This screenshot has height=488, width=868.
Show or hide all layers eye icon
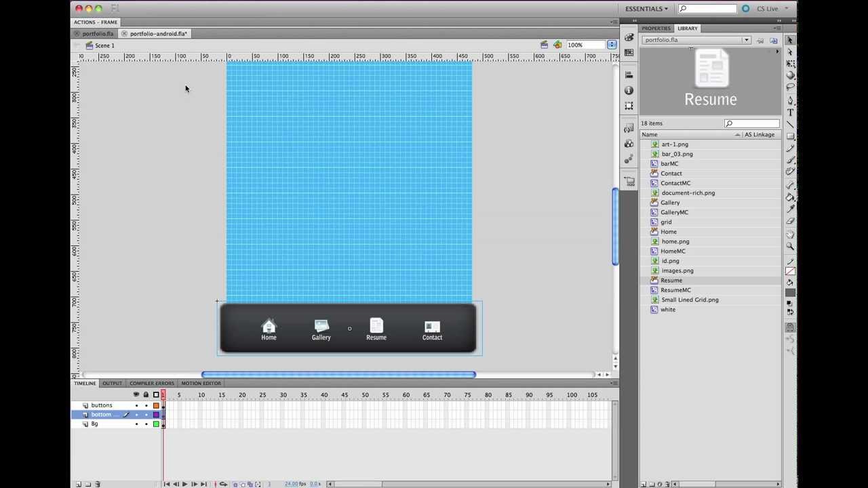pos(136,394)
